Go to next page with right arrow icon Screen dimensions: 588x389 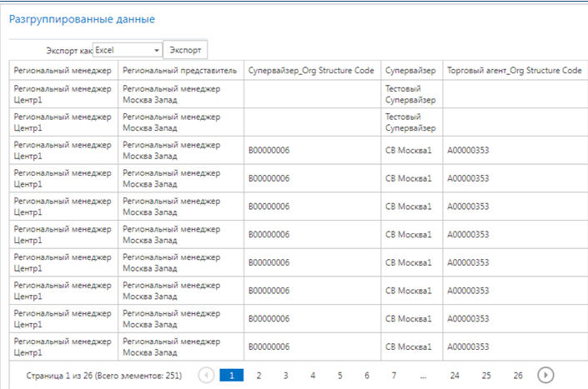pos(545,375)
